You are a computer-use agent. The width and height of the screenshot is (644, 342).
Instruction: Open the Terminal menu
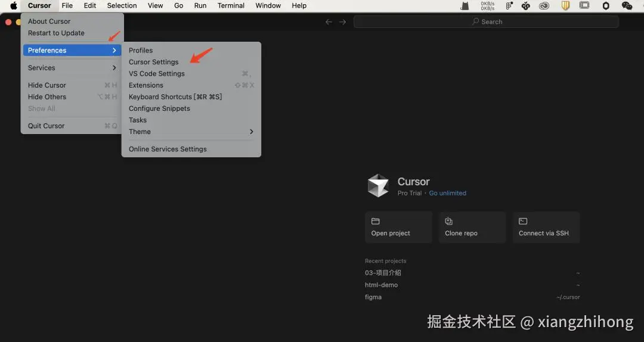coord(231,5)
